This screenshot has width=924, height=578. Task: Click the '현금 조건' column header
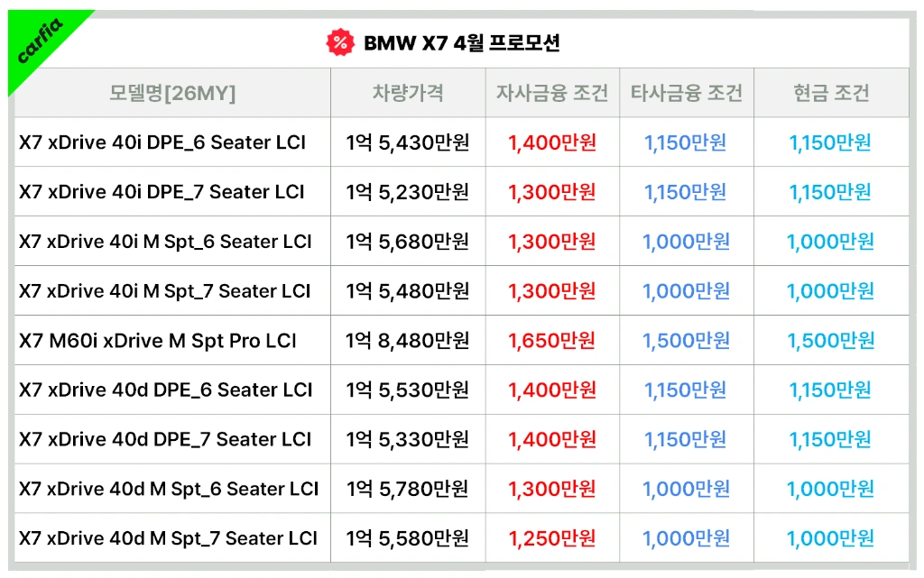[831, 92]
